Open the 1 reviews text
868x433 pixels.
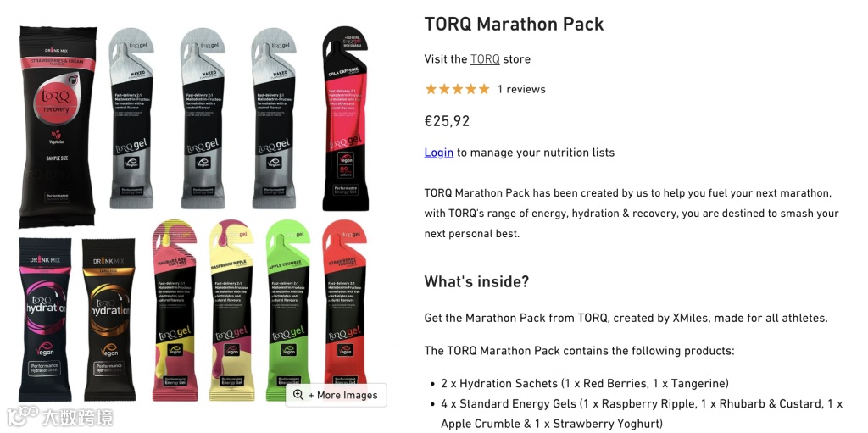(x=521, y=89)
